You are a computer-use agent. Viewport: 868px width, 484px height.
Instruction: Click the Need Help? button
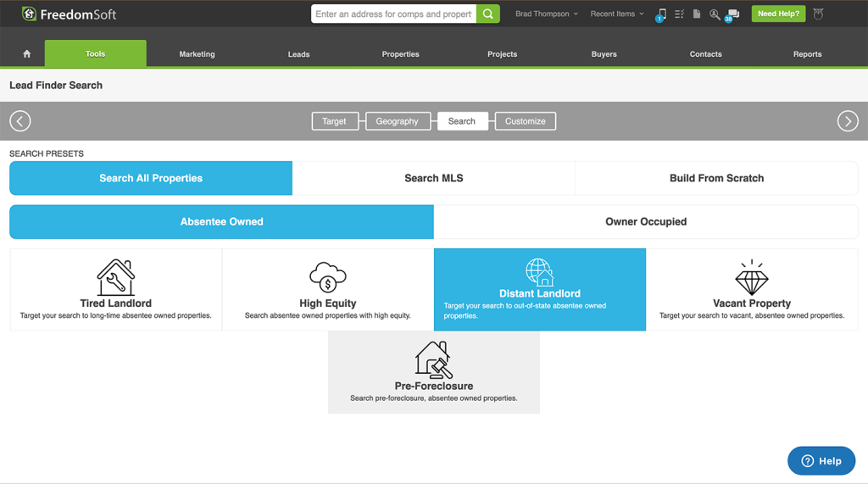click(778, 14)
